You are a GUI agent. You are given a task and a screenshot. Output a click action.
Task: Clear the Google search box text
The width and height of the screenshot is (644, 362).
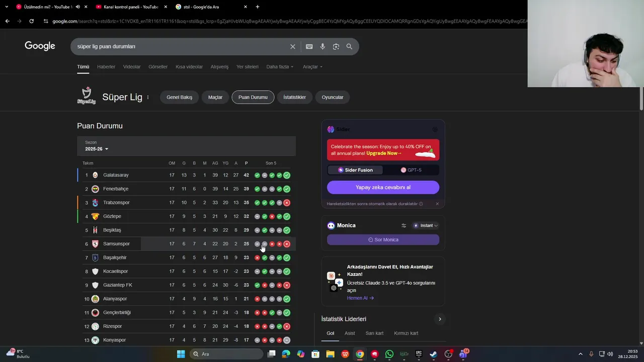coord(293,46)
